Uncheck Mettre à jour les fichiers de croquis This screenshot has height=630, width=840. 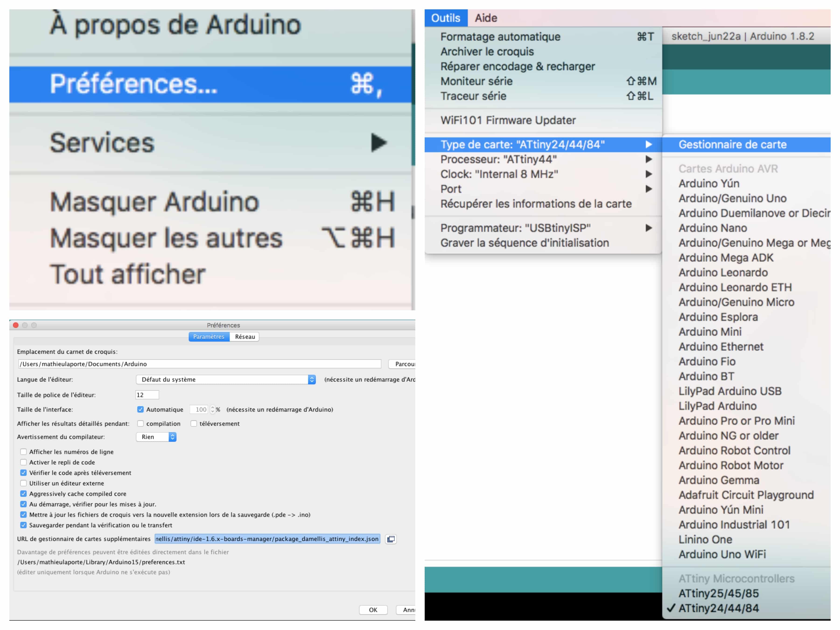point(24,514)
